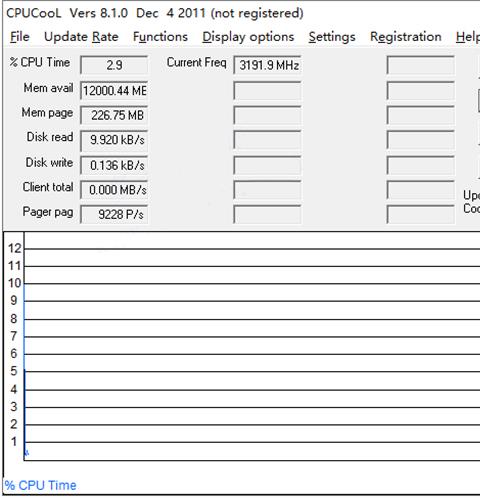Click the blue '% CPU Time' graph legend
The width and height of the screenshot is (480, 498).
[41, 485]
